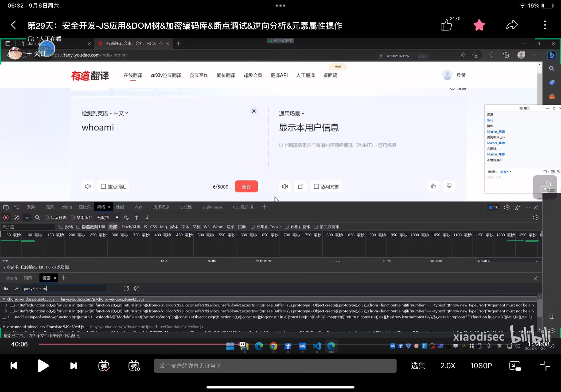Collapse documentUpload~textTranslate.949e69ed.js results
This screenshot has width=561, height=392.
(4, 327)
